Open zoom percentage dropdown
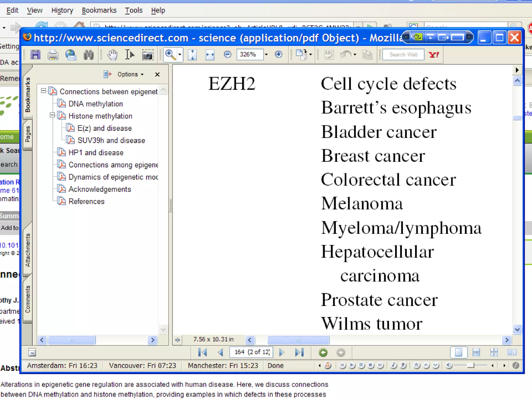532x399 pixels. coord(266,55)
